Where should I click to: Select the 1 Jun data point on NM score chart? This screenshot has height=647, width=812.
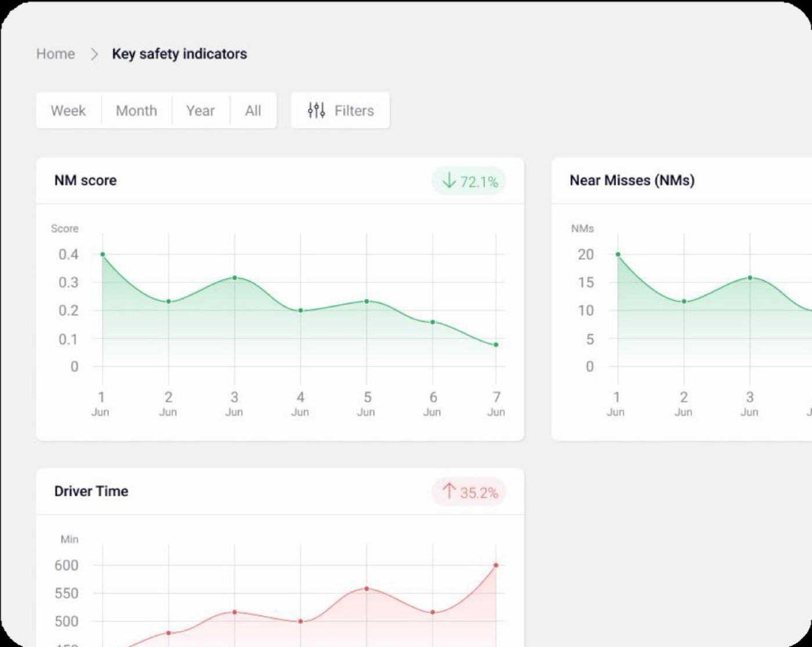pos(103,255)
